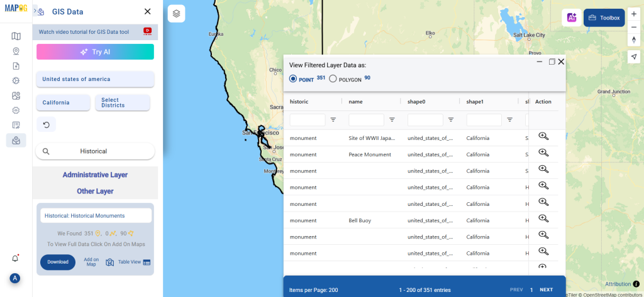Screen dimensions: 644x297
Task: Open the notifications bell icon
Action: click(x=16, y=258)
